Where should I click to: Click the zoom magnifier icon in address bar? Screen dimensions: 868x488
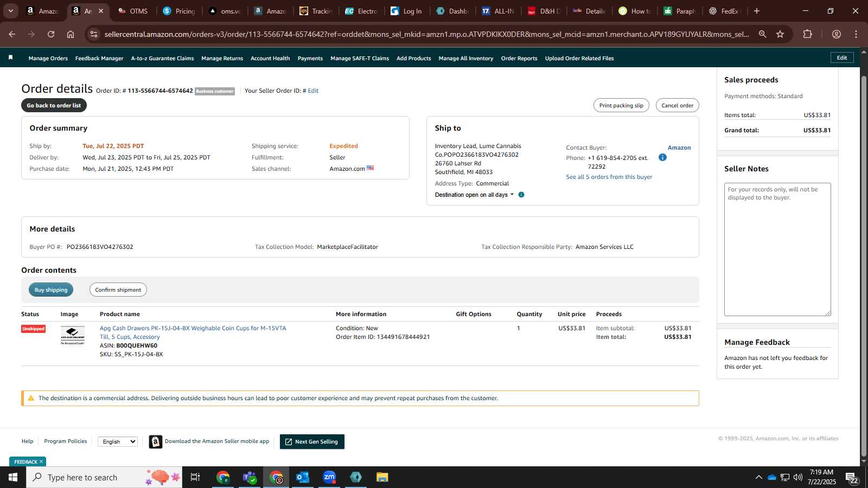point(762,34)
